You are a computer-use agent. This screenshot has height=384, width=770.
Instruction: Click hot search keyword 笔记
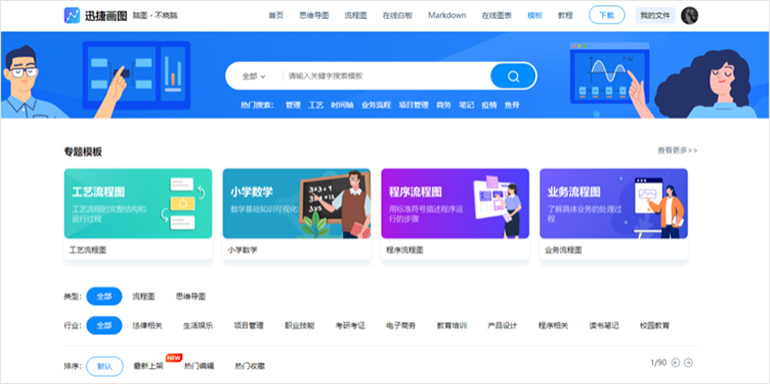467,105
